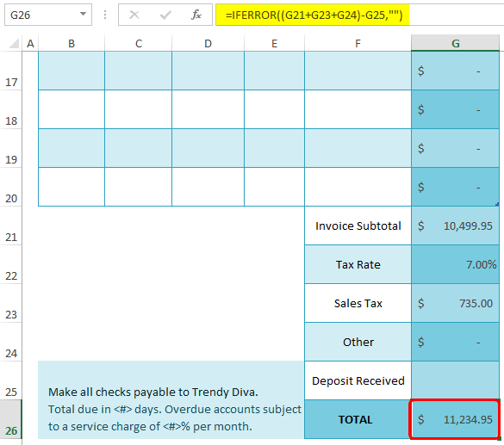Screen dimensions: 504x445
Task: Select the sales tax value 735.00
Action: pyautogui.click(x=455, y=303)
